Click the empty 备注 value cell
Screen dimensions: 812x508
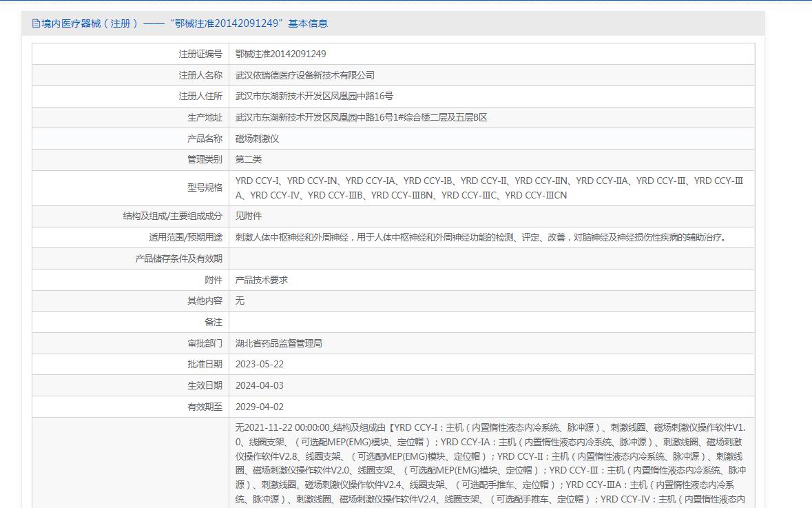tap(491, 322)
